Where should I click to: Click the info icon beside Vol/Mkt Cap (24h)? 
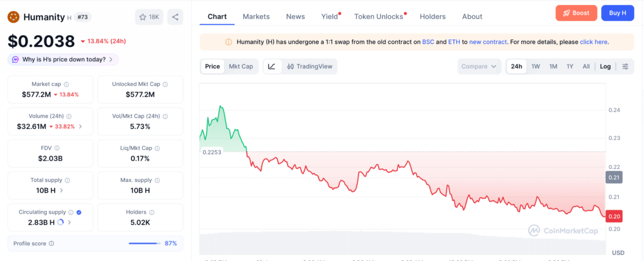(165, 116)
